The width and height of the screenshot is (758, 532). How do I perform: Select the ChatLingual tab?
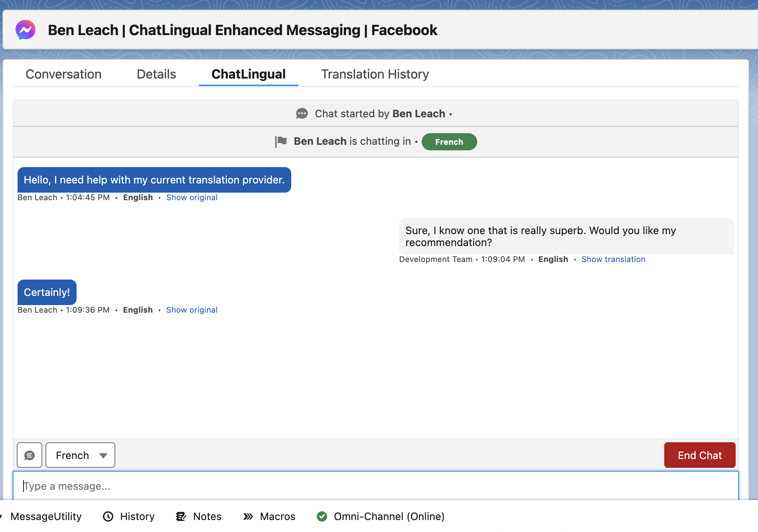click(249, 74)
